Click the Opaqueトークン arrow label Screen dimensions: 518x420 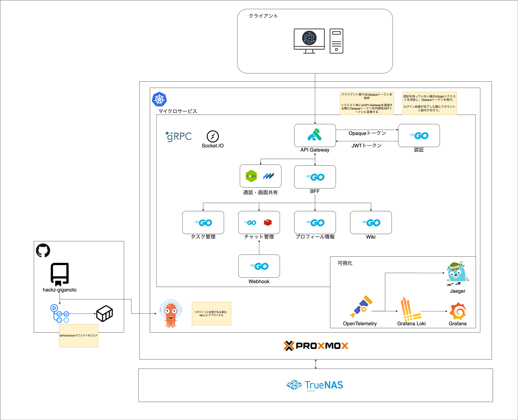pyautogui.click(x=367, y=133)
